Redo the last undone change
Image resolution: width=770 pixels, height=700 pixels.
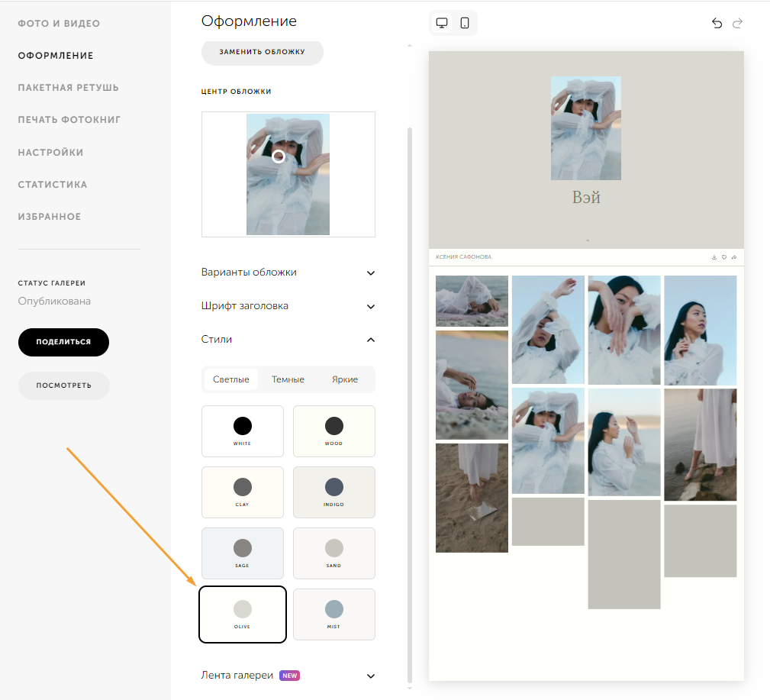tap(737, 23)
